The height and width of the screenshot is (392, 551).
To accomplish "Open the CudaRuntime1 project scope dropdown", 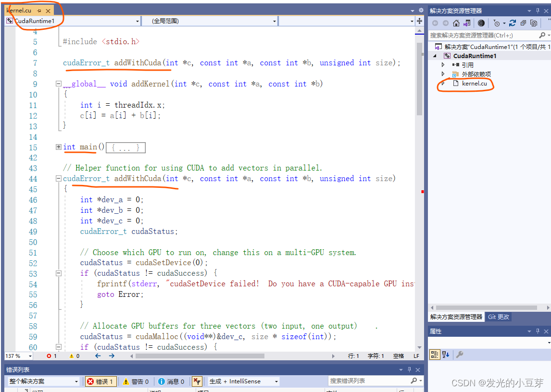I will coord(138,21).
